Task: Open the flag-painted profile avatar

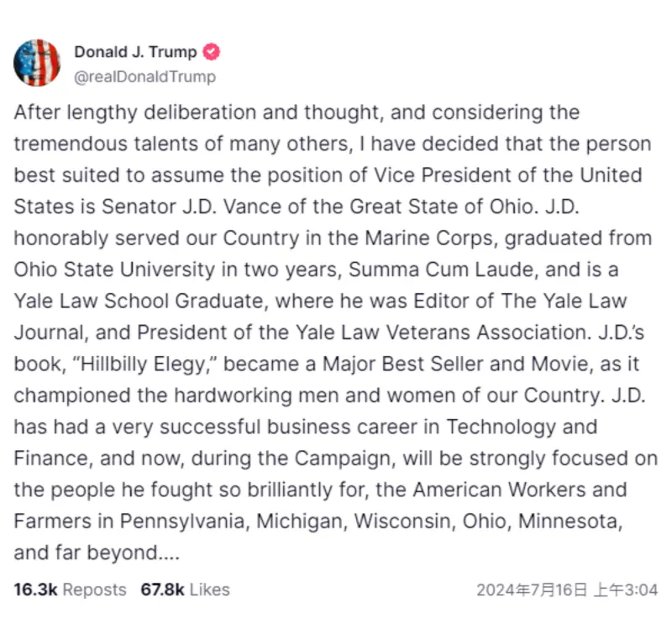Action: (37, 63)
